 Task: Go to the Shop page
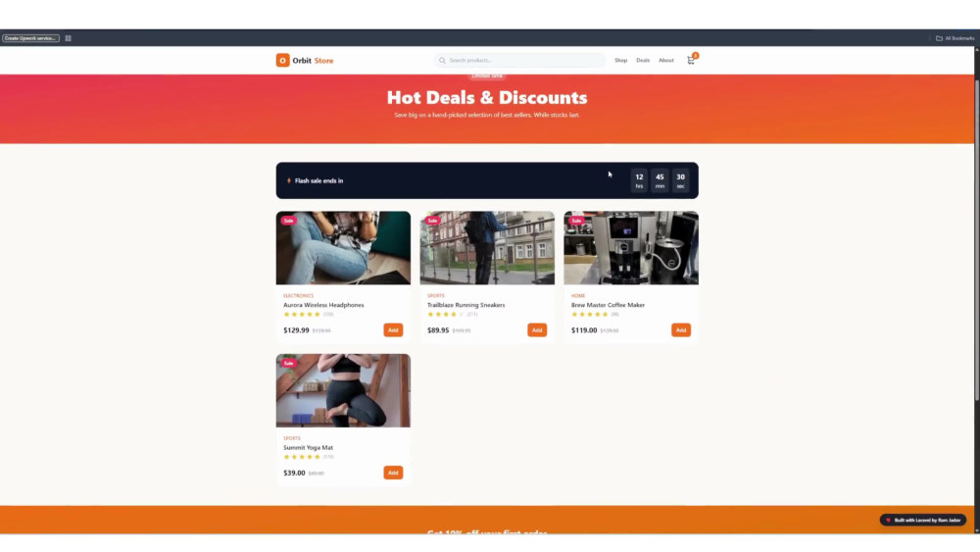(620, 61)
